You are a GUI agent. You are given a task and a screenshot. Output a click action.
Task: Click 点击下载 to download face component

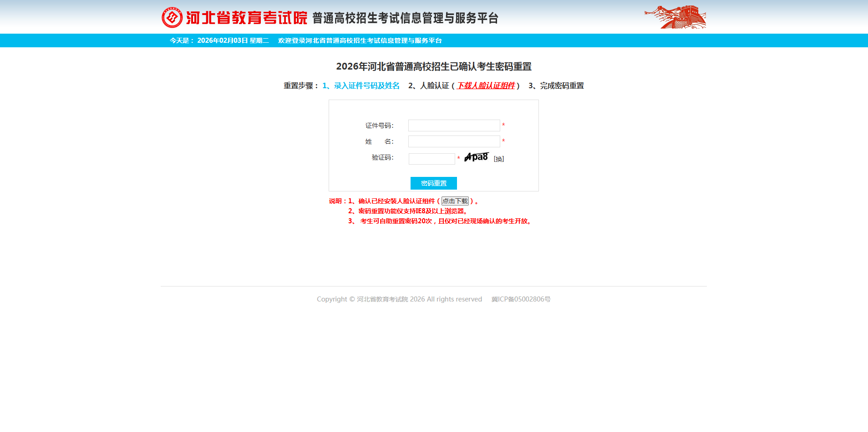pos(455,201)
